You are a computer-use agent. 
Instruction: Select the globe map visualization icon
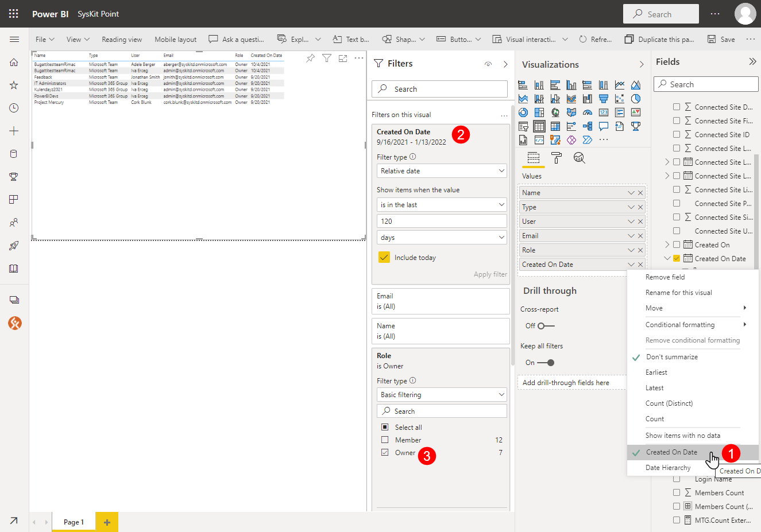coord(555,112)
